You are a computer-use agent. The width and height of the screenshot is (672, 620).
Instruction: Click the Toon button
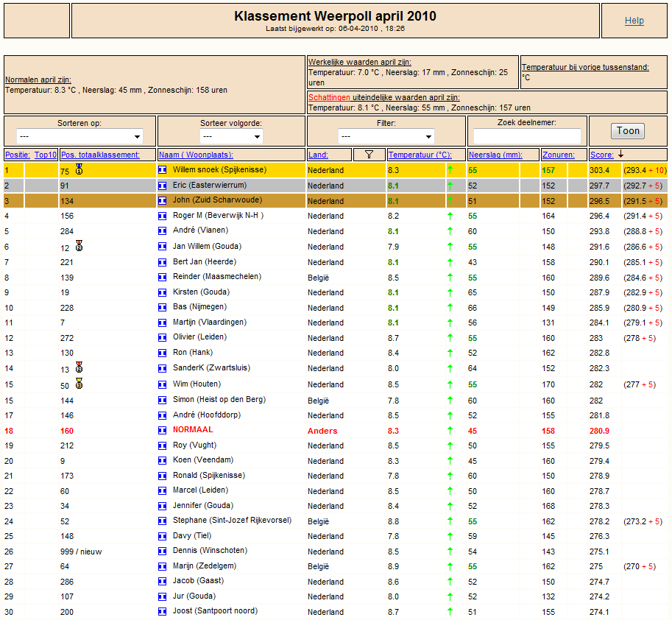(x=628, y=131)
